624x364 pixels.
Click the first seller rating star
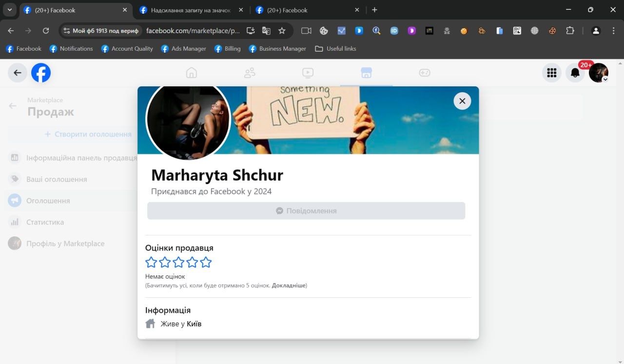click(x=151, y=262)
